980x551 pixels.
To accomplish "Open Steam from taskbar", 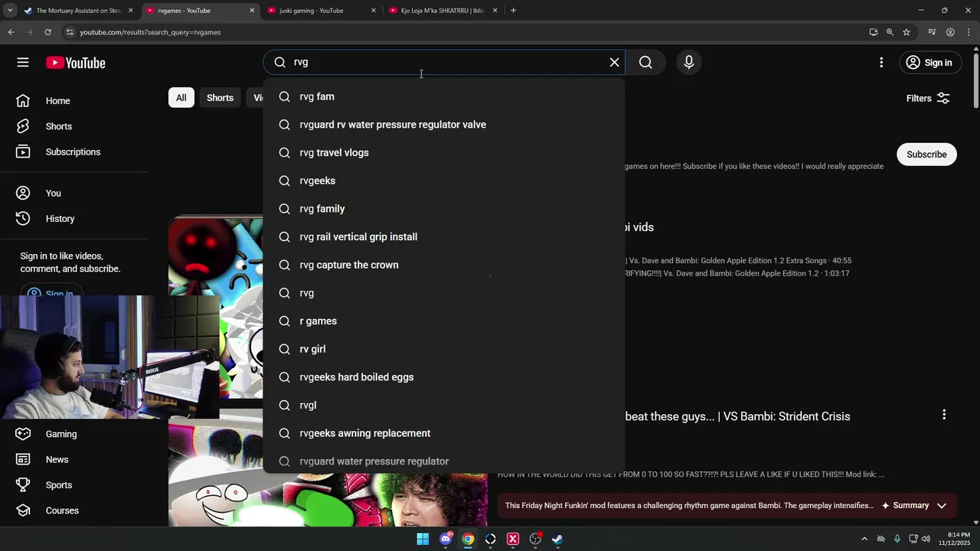I will point(557,539).
